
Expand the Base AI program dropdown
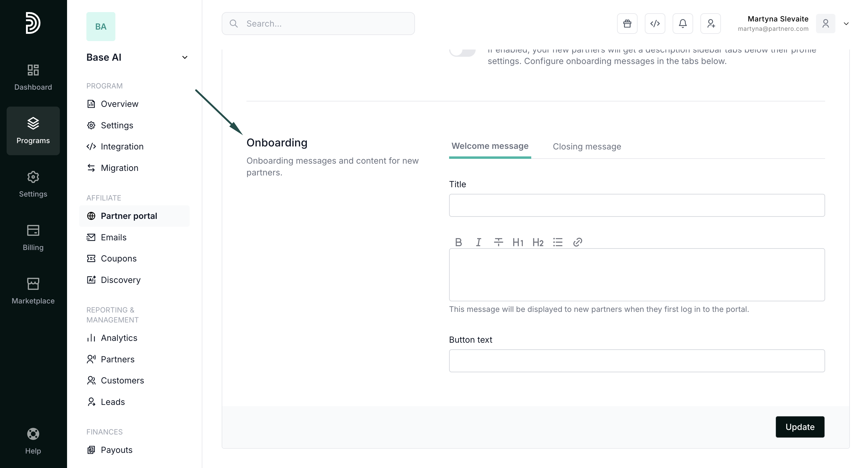point(185,58)
